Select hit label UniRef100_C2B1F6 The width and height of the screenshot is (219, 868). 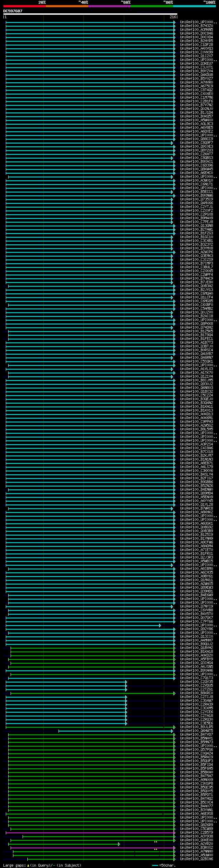(x=196, y=101)
